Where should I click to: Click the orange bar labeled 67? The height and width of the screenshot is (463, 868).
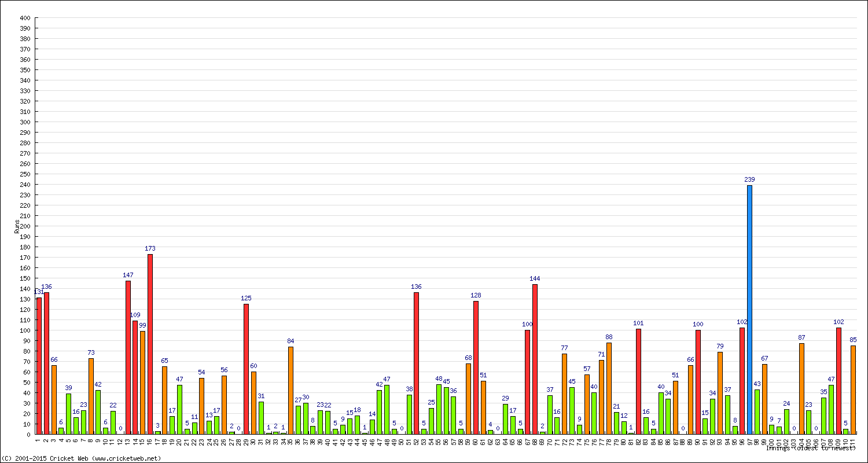(764, 399)
